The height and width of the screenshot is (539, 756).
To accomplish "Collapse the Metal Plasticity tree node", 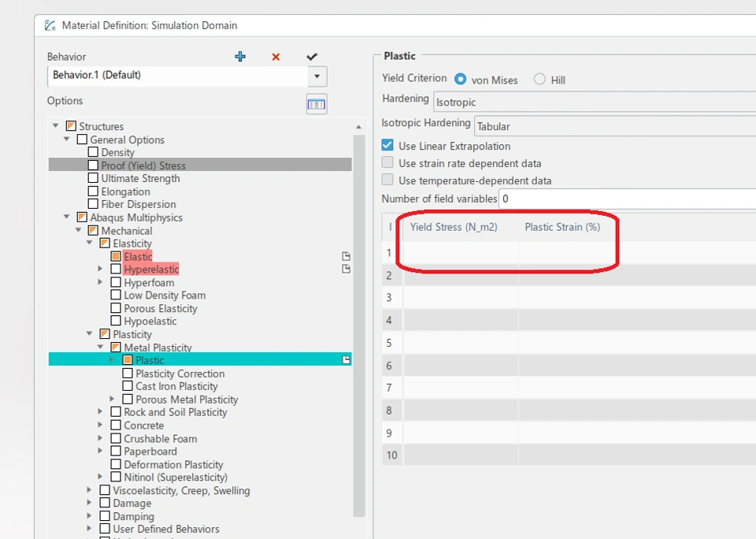I will pos(100,347).
